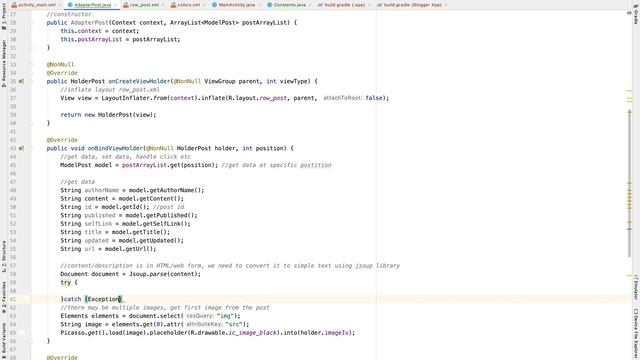Close the colors.xml tab
Viewport: 640px width, 360px height.
[x=204, y=5]
